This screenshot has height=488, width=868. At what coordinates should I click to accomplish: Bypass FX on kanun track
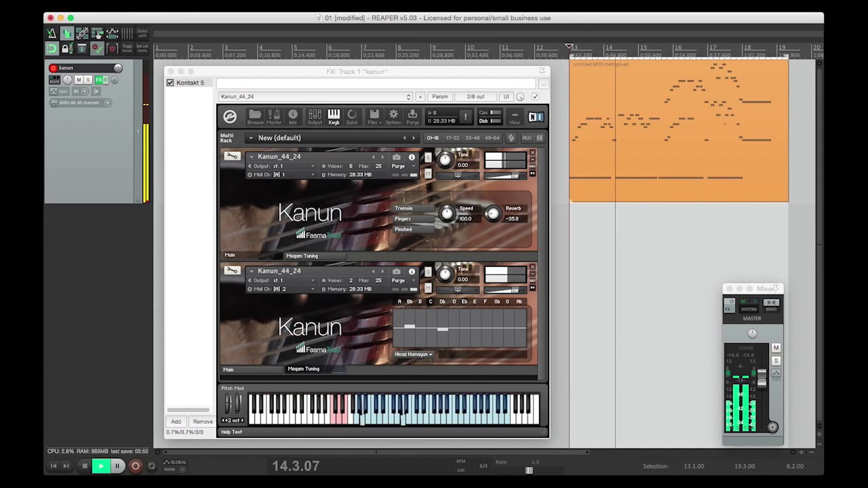(106, 80)
